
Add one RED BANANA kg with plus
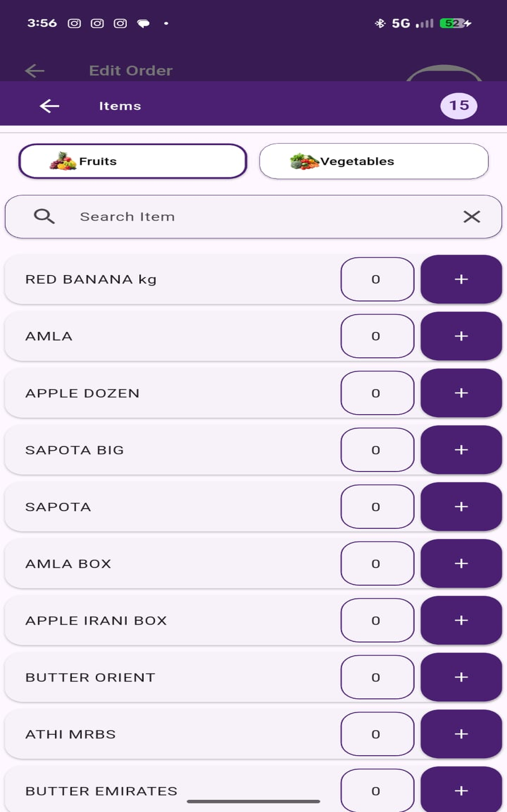pos(461,279)
